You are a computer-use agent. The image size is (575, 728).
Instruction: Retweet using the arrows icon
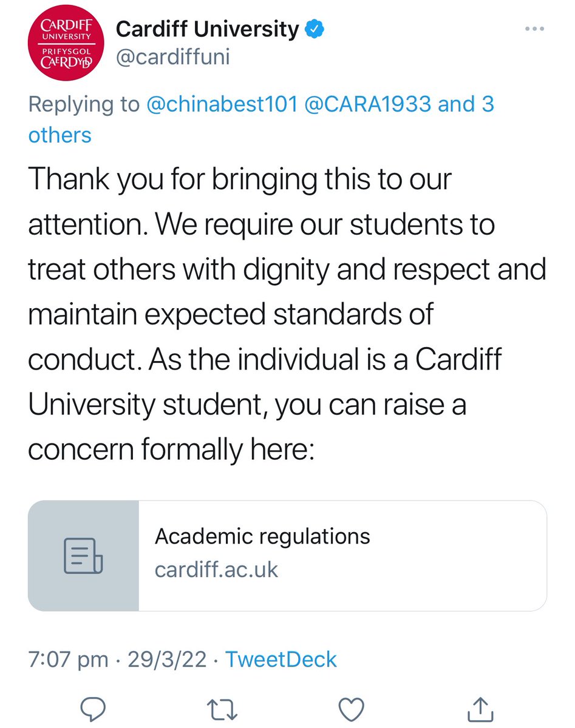222,707
